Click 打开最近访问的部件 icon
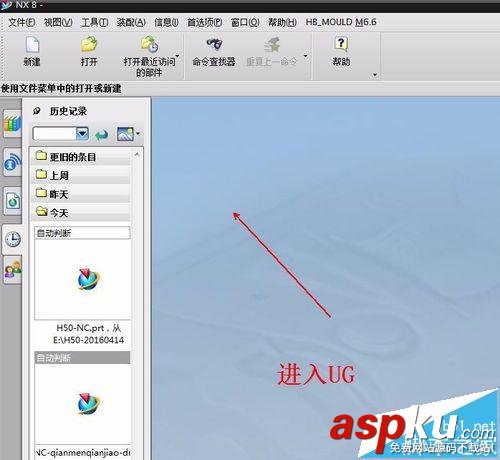500x460 pixels. coord(149,45)
